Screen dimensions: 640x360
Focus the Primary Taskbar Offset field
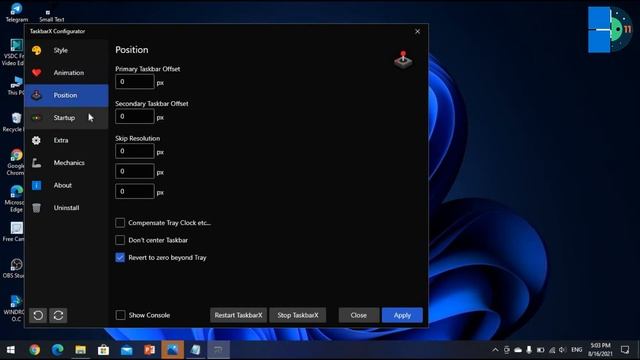[135, 82]
